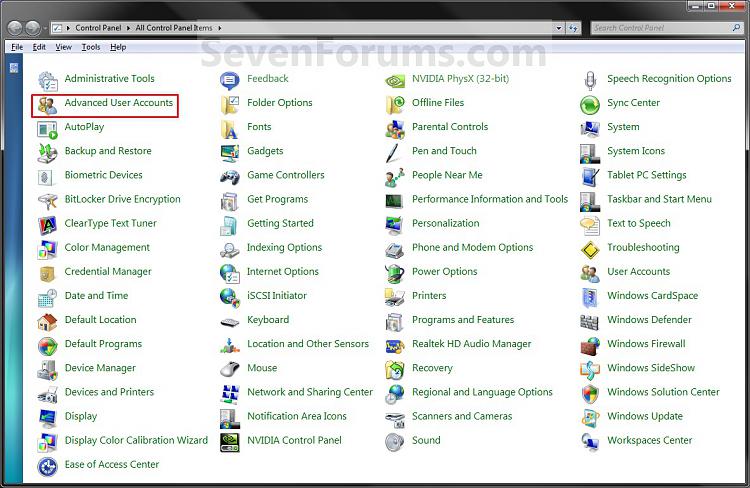Click the Control Panel breadcrumb
750x488 pixels.
98,28
